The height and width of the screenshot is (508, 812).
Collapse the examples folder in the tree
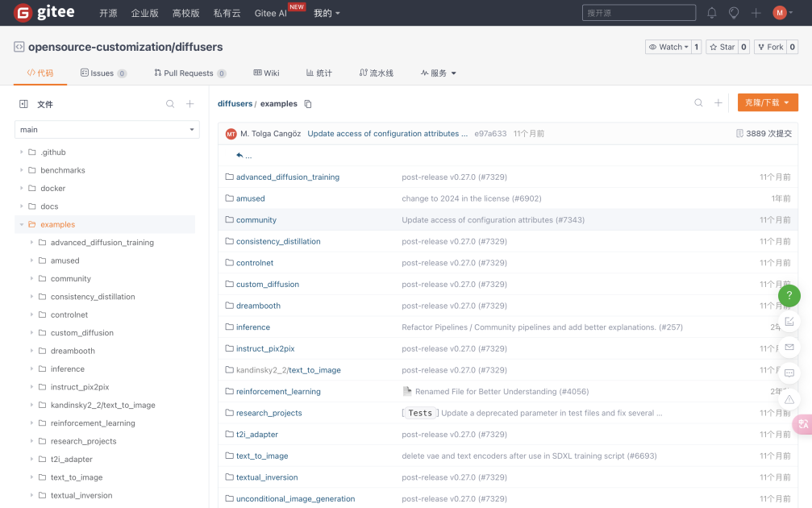22,225
